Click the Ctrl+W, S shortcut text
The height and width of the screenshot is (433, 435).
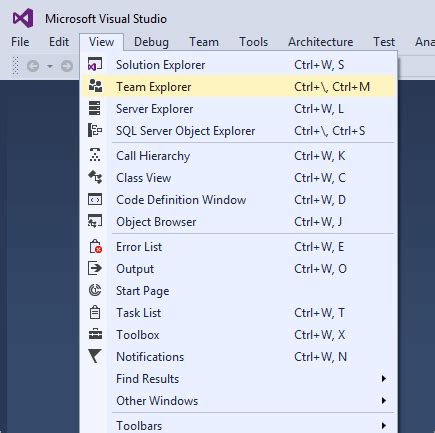pyautogui.click(x=319, y=65)
